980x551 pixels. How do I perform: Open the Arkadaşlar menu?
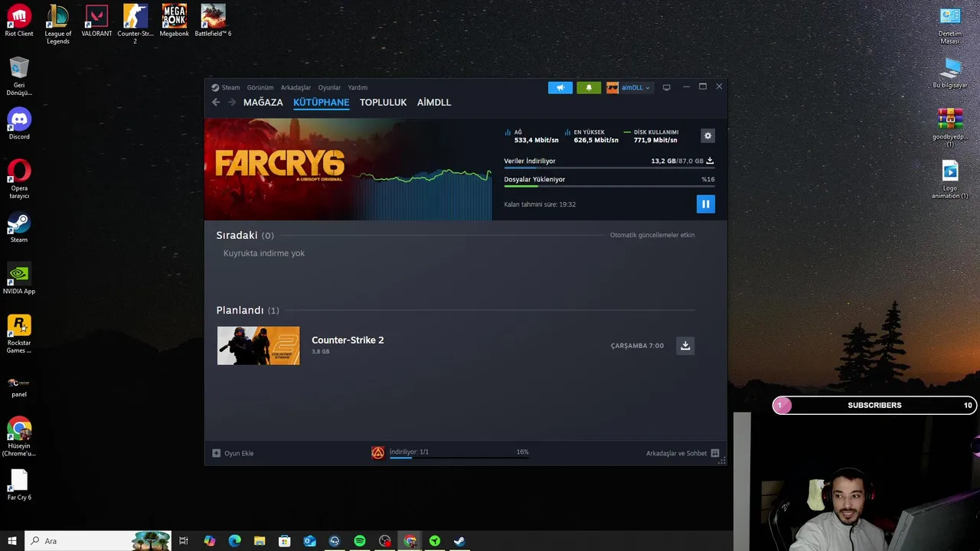pyautogui.click(x=296, y=87)
